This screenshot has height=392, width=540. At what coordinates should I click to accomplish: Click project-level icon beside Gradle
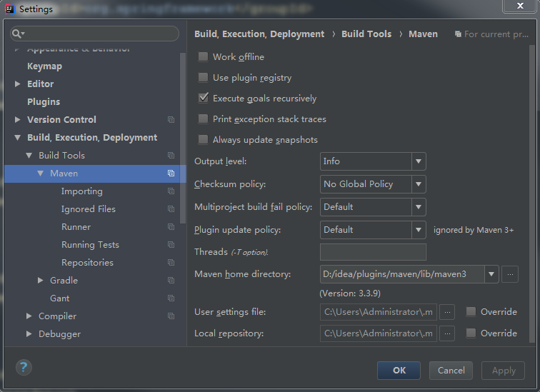tap(171, 281)
